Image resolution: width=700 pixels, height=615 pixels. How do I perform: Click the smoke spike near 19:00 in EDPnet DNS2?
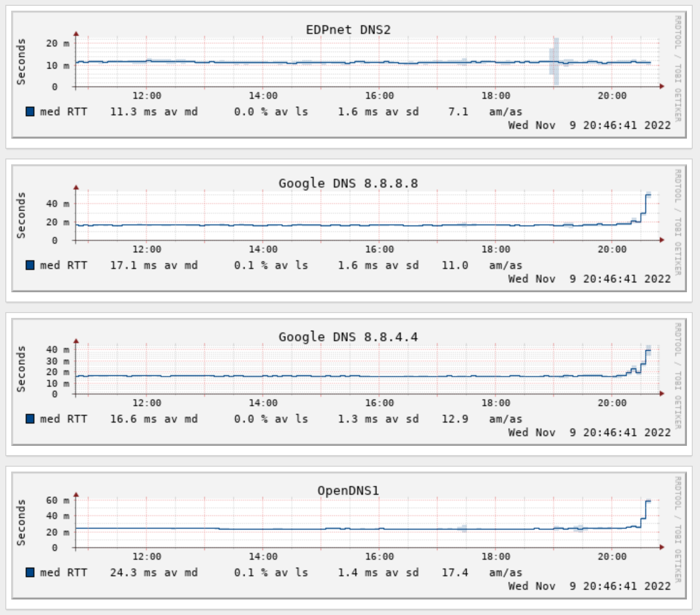(x=556, y=61)
